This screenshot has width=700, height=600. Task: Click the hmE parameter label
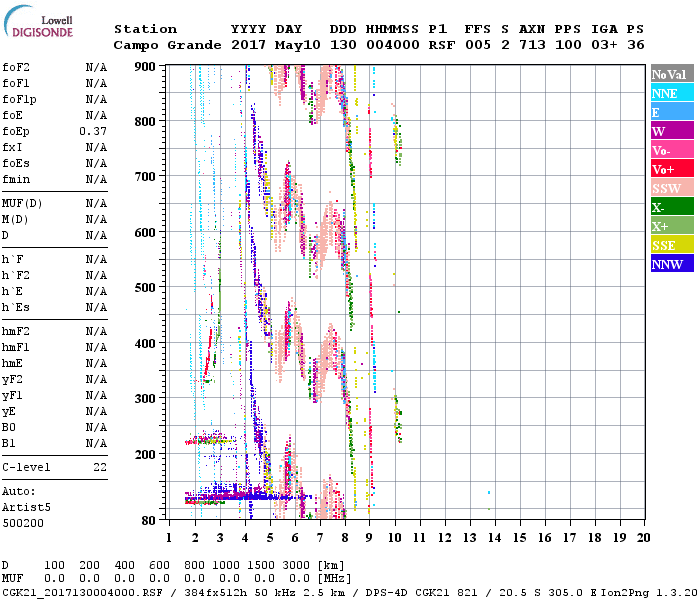[12, 364]
